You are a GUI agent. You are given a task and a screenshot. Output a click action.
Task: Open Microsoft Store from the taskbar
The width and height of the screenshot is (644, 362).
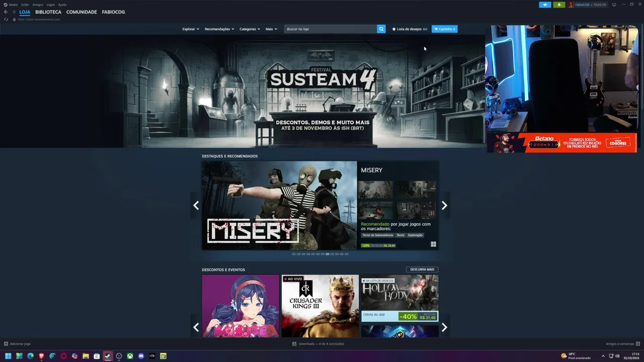pos(97,356)
